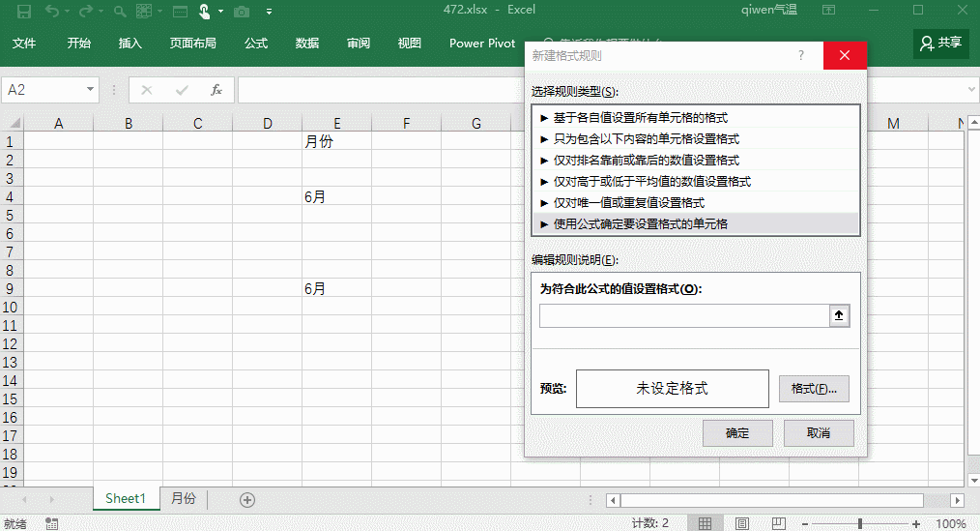Select Normal view in status bar

tap(706, 523)
